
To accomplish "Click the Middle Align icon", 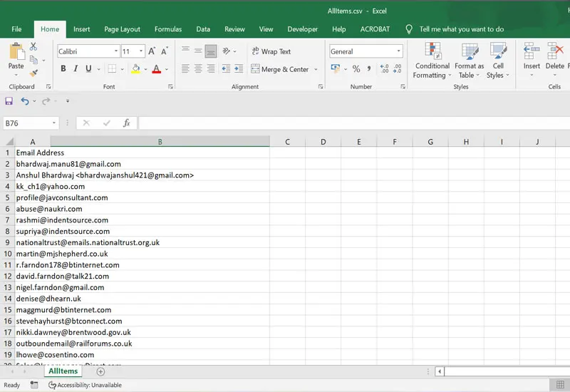I will [x=198, y=51].
